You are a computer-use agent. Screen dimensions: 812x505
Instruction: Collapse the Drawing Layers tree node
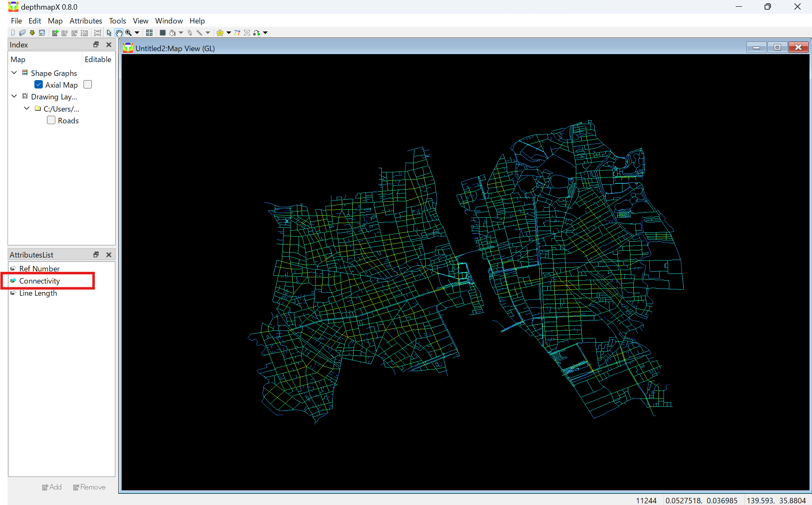point(14,96)
